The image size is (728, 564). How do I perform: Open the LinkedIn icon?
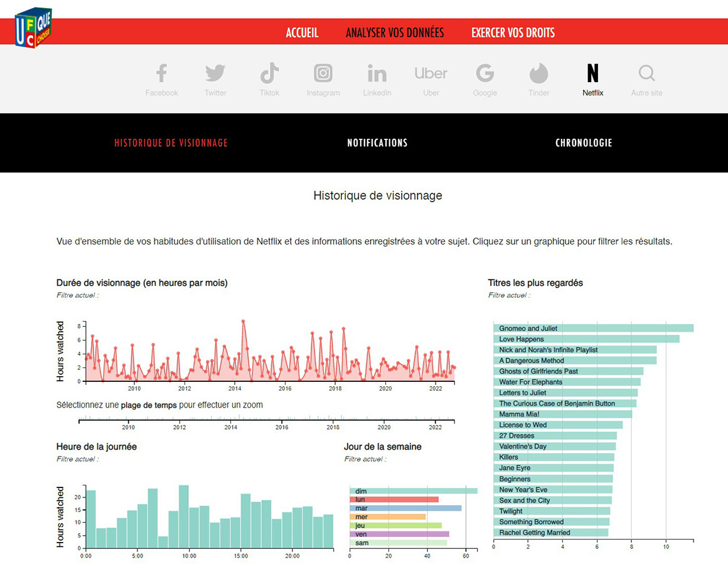(x=377, y=73)
